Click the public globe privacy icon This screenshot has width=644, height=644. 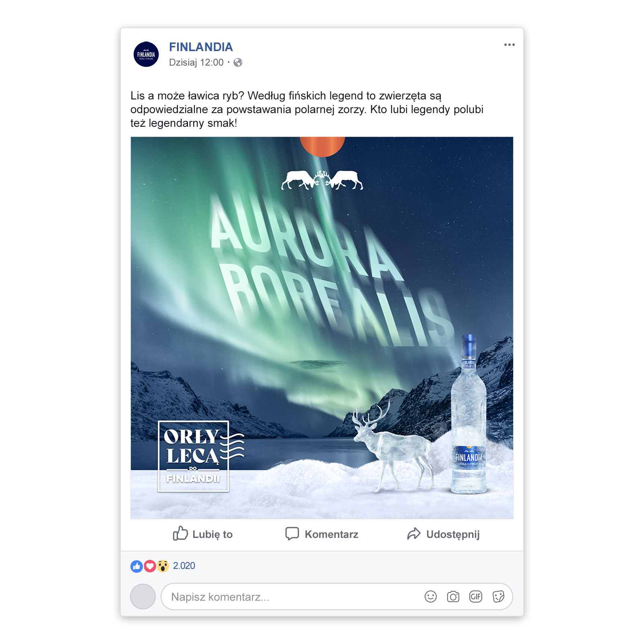(x=238, y=62)
